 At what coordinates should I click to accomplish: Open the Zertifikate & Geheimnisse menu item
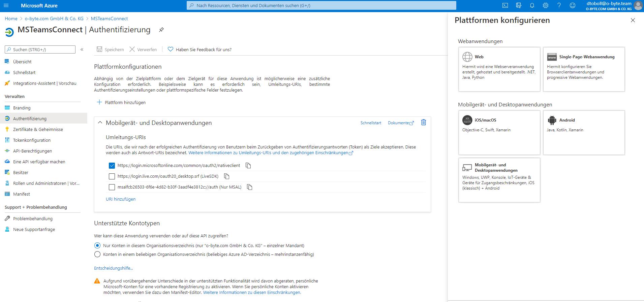click(38, 129)
